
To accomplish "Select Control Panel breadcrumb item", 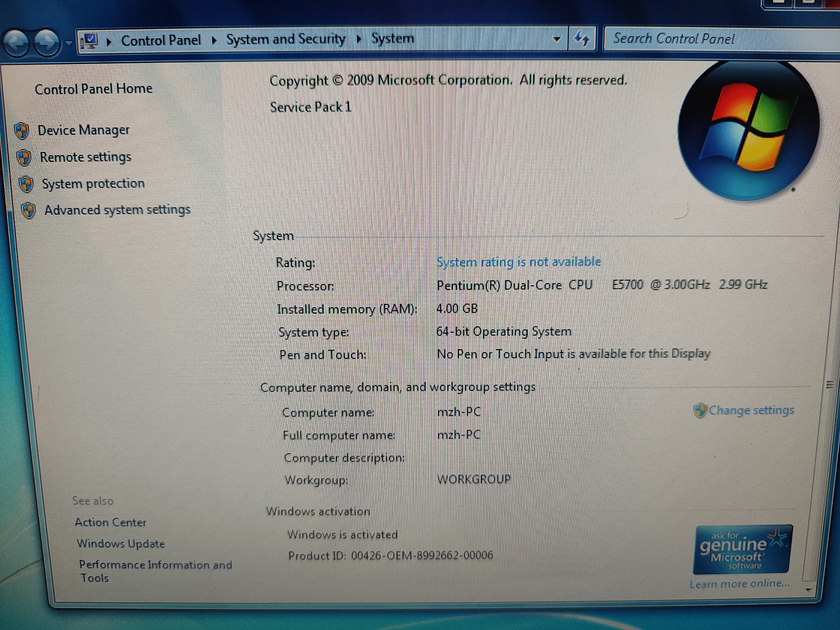I will click(161, 41).
